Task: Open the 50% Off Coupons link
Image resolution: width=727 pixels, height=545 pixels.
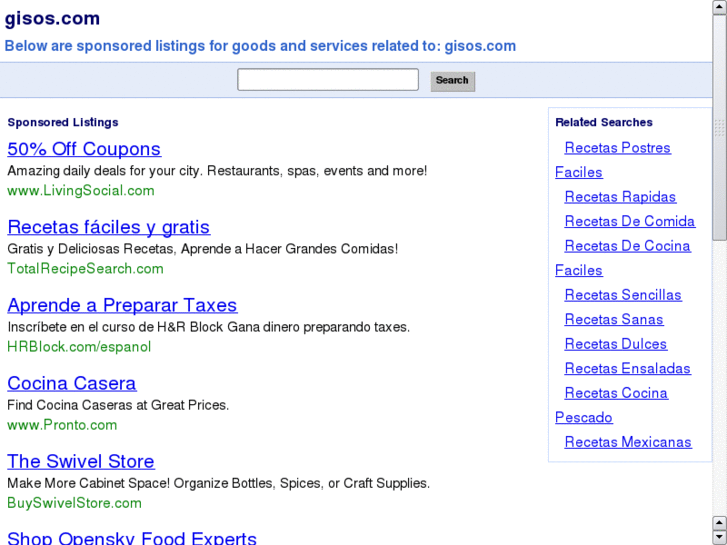Action: tap(84, 149)
